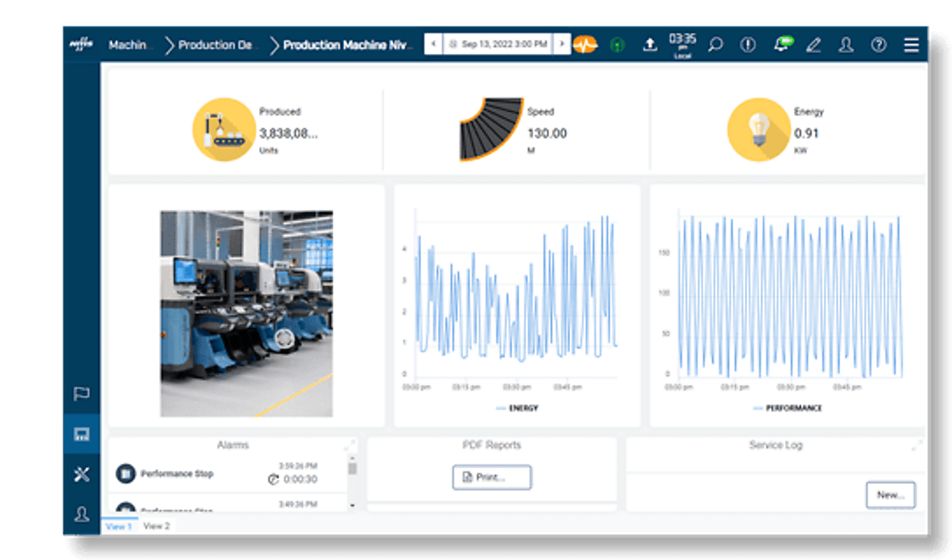
Task: Toggle the green connection status indicator
Action: [x=617, y=44]
